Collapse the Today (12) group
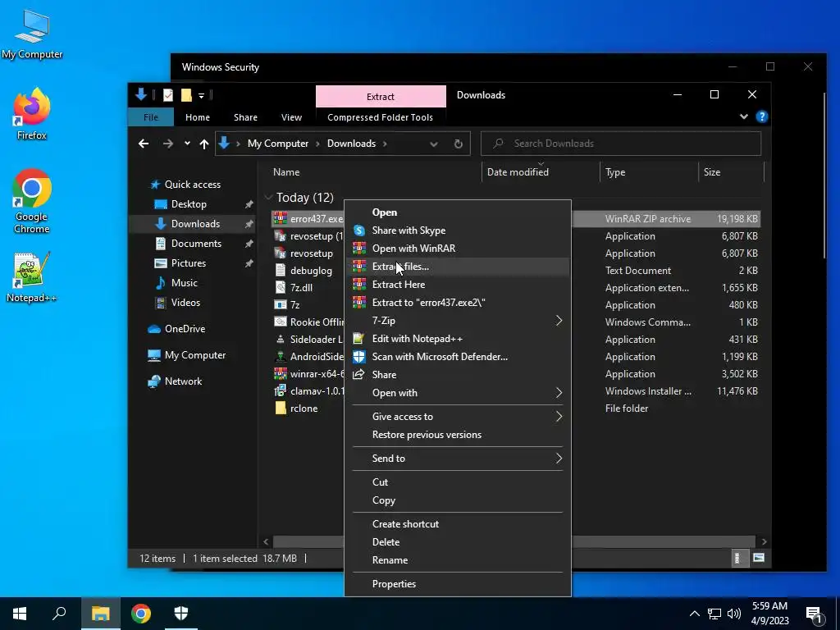 (x=268, y=198)
